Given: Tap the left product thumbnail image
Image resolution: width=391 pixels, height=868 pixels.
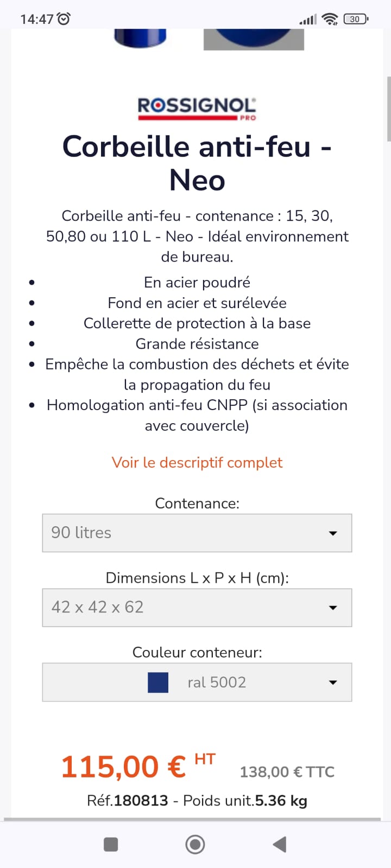Looking at the screenshot, I should tap(140, 38).
